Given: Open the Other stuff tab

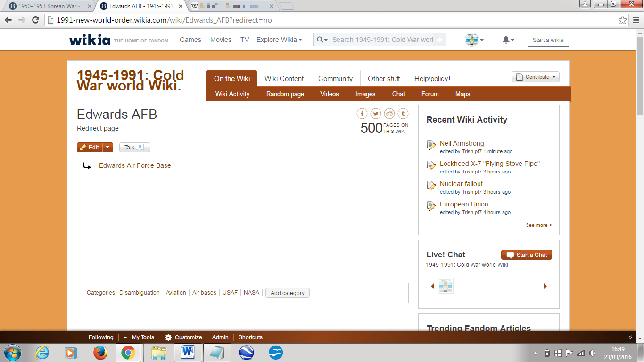Looking at the screenshot, I should [384, 79].
